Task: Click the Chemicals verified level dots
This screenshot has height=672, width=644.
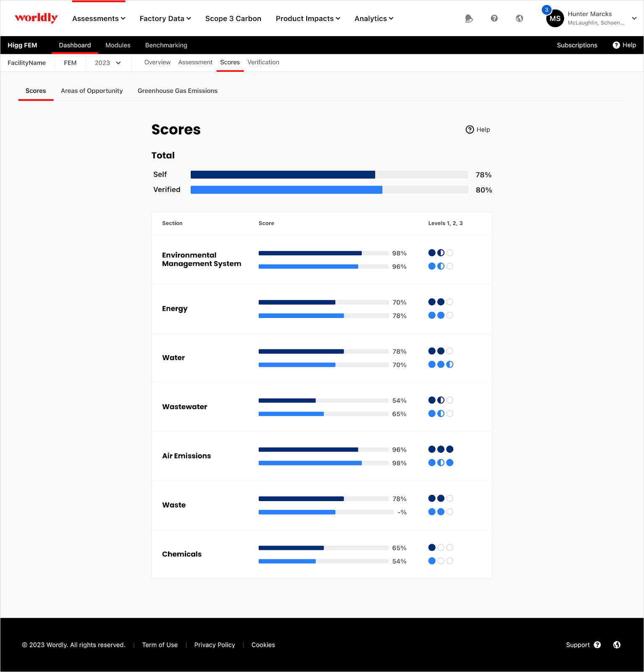Action: (x=441, y=561)
